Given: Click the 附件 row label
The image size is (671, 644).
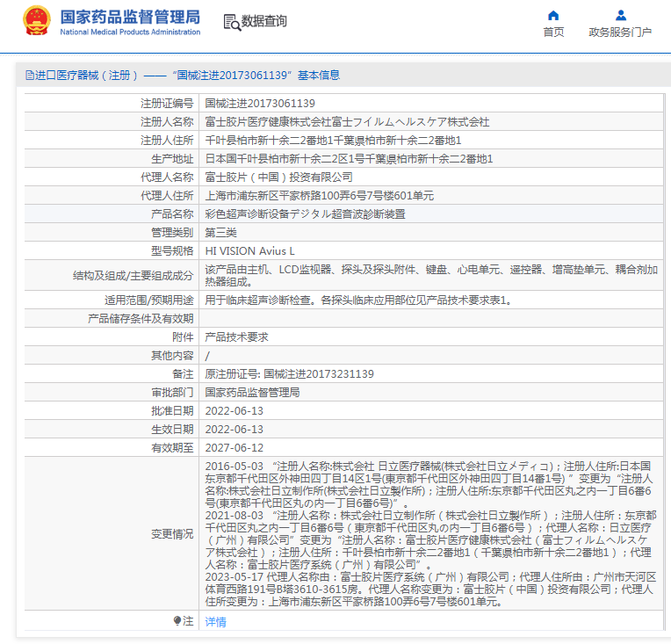Looking at the screenshot, I should click(x=183, y=337).
